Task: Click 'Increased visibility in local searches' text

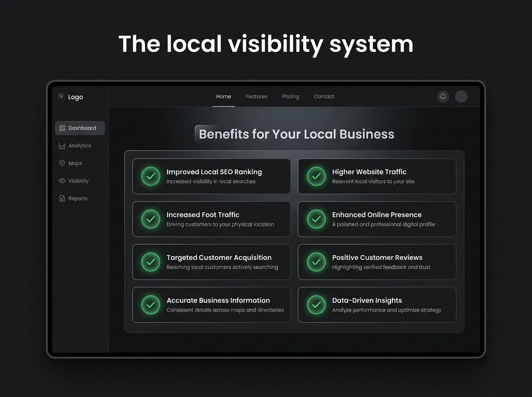Action: point(211,182)
